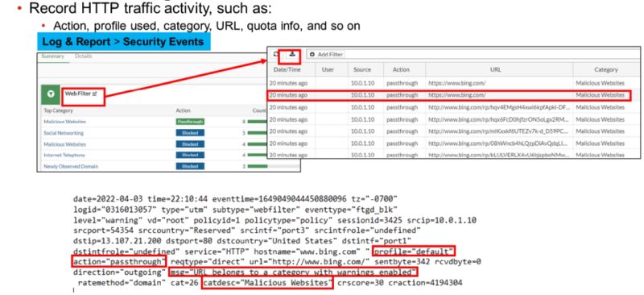Click the Add Filter button
Screen dimensions: 644x295
point(327,54)
